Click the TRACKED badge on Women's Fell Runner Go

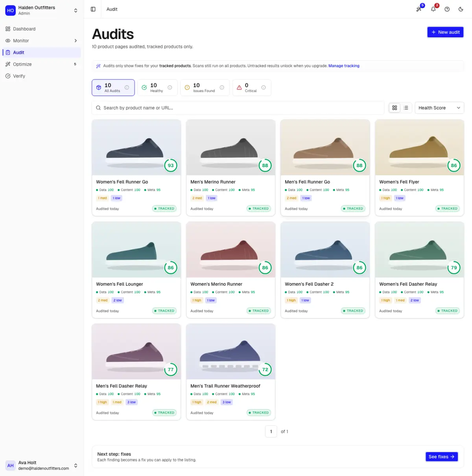click(164, 209)
